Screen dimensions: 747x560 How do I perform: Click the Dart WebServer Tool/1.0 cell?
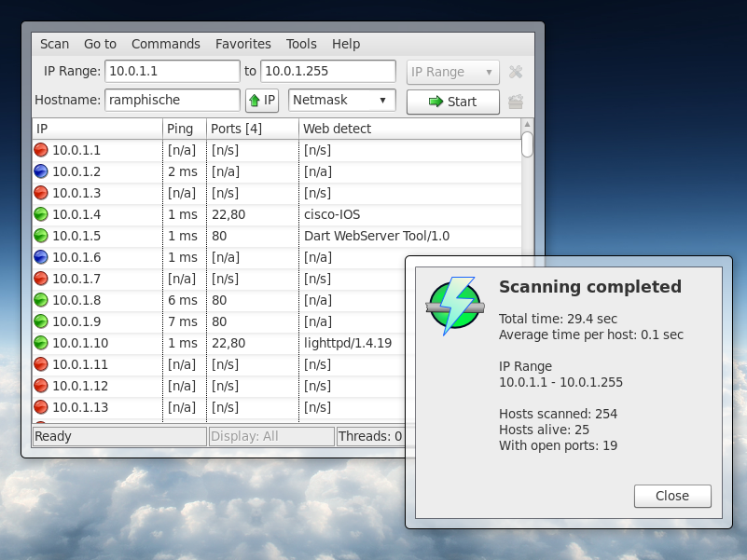(x=377, y=236)
